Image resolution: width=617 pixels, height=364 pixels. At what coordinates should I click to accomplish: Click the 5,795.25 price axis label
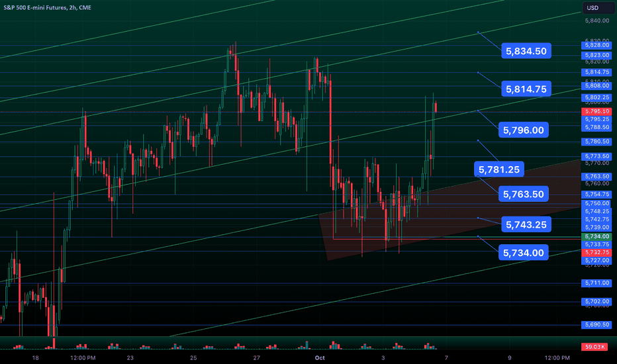click(596, 119)
